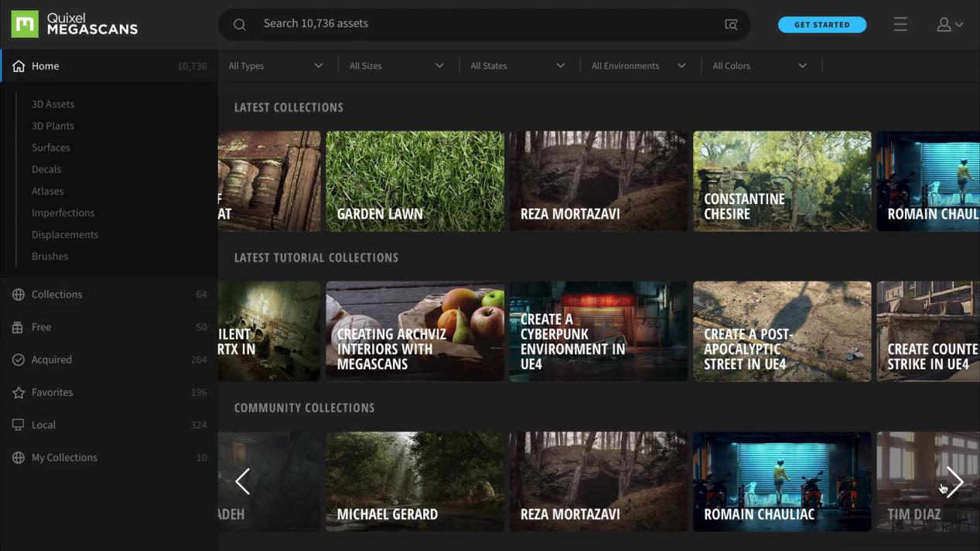Open the hamburger menu icon
This screenshot has width=980, height=551.
click(x=900, y=25)
